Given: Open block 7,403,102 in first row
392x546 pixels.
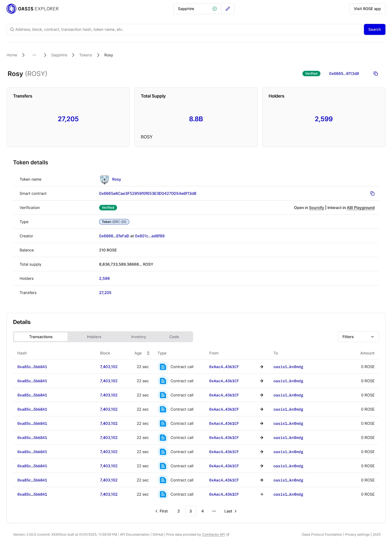Looking at the screenshot, I should click(109, 367).
